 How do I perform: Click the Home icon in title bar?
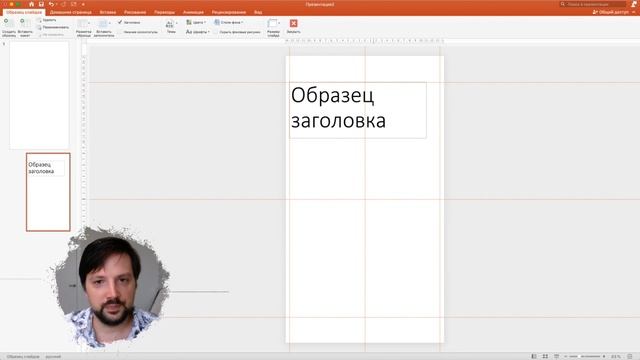pyautogui.click(x=31, y=4)
